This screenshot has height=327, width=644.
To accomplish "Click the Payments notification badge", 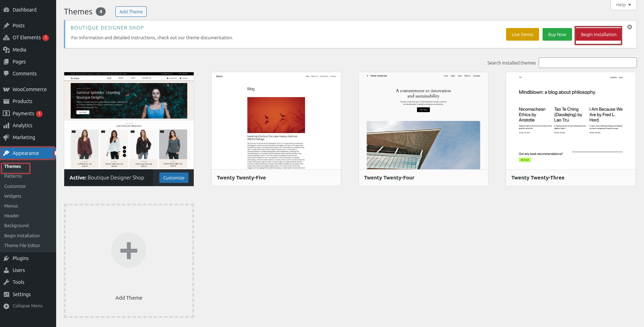I will tap(39, 114).
